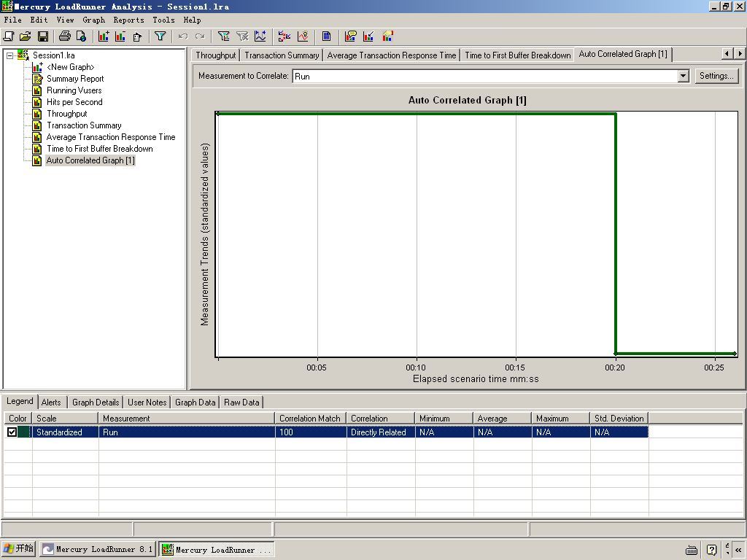Image resolution: width=747 pixels, height=560 pixels.
Task: Switch to the Transaction Summary tab
Action: tap(282, 55)
